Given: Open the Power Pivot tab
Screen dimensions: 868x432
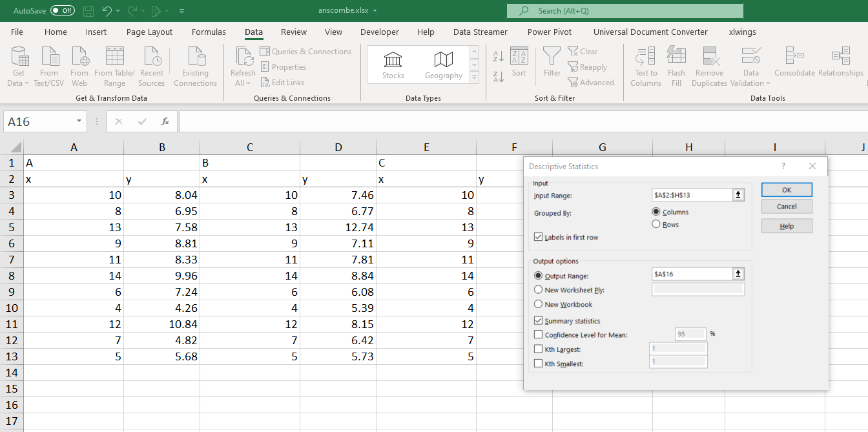Looking at the screenshot, I should point(549,32).
